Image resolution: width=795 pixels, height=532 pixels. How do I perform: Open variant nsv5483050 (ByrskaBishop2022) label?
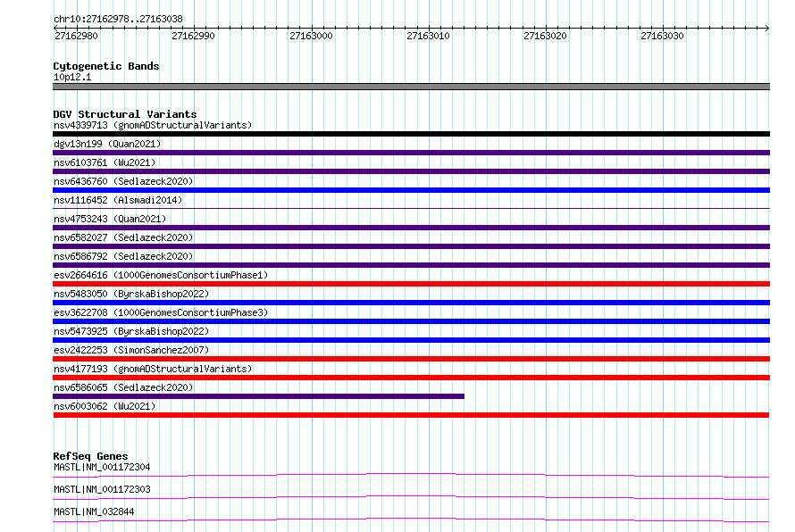[x=131, y=294]
